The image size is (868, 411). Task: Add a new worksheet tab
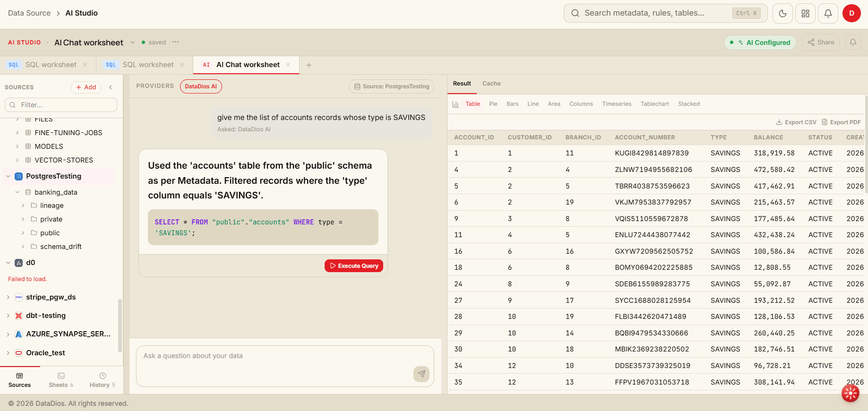coord(309,65)
